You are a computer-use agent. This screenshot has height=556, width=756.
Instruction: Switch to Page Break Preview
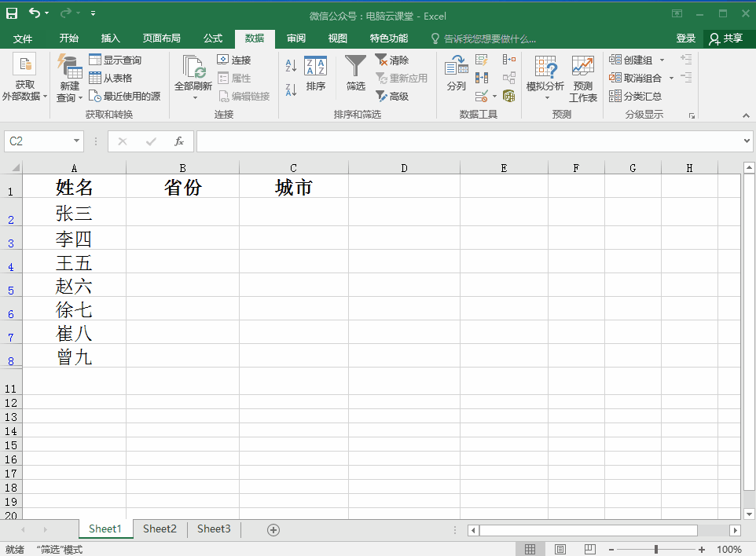point(589,549)
